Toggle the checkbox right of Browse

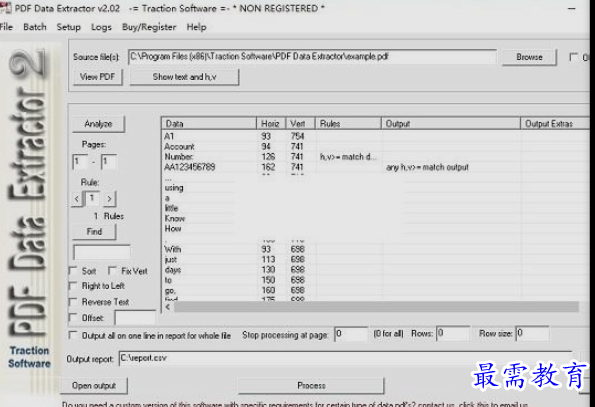pyautogui.click(x=573, y=57)
